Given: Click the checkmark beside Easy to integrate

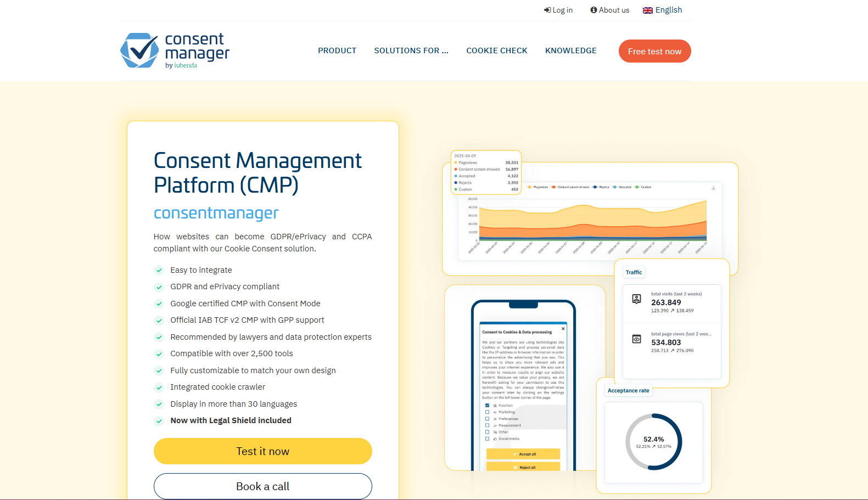Looking at the screenshot, I should click(159, 270).
